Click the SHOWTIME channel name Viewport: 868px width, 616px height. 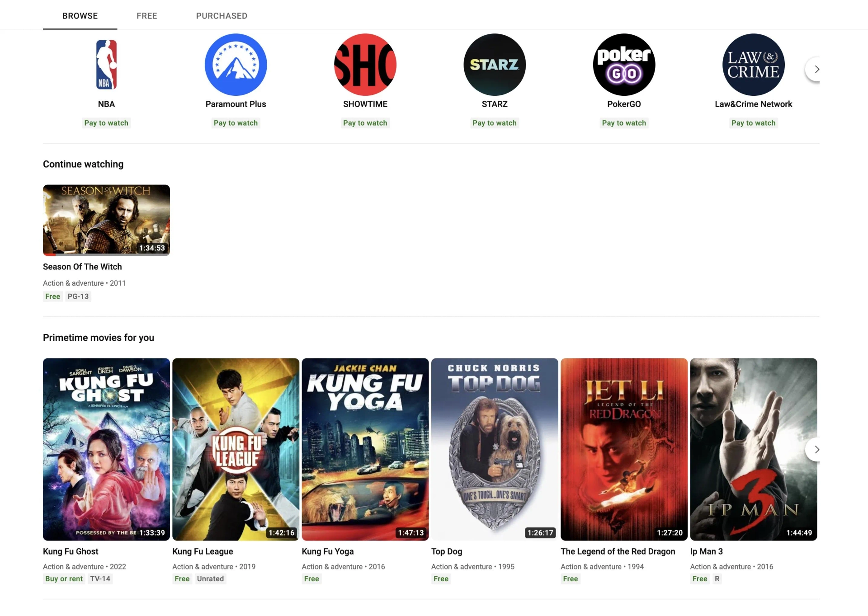tap(365, 104)
